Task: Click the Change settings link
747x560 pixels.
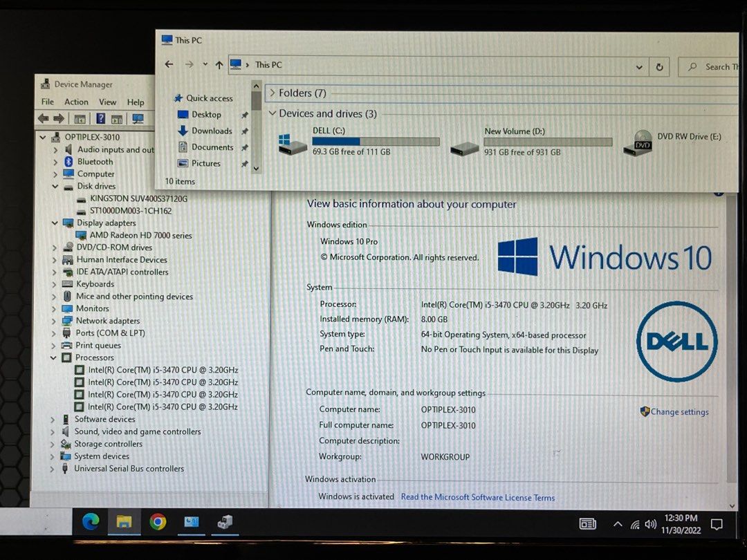Action: pos(679,411)
